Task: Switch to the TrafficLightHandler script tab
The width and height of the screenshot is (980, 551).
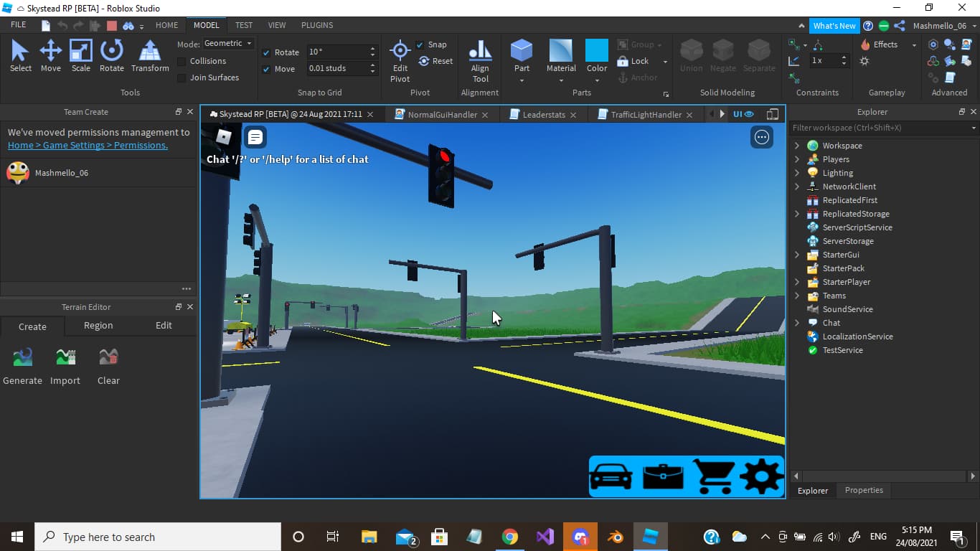Action: coord(644,114)
